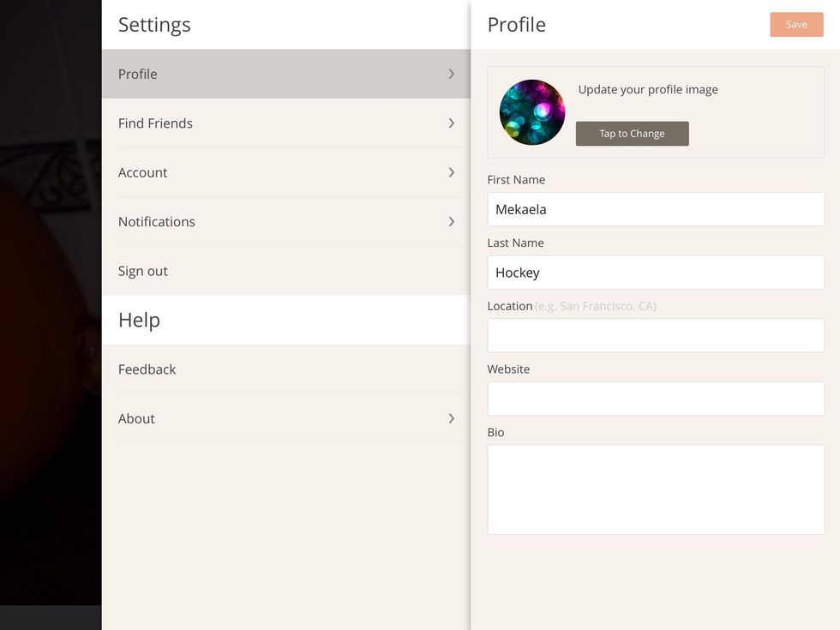The width and height of the screenshot is (840, 630).
Task: Select the Location text field
Action: coord(656,335)
